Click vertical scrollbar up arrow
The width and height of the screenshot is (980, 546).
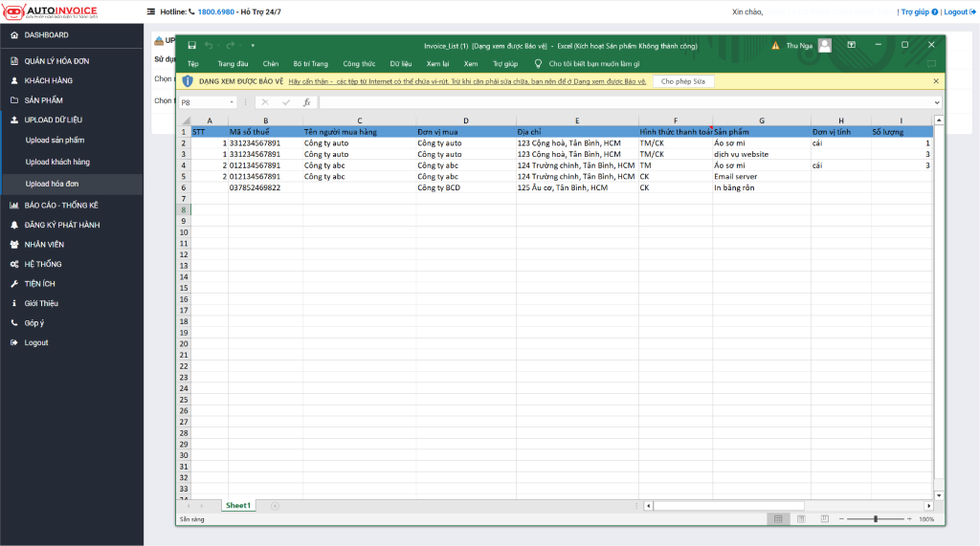click(x=939, y=120)
